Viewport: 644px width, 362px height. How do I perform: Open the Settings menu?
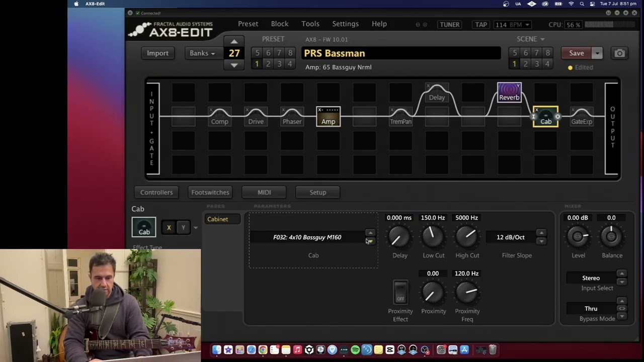click(346, 24)
